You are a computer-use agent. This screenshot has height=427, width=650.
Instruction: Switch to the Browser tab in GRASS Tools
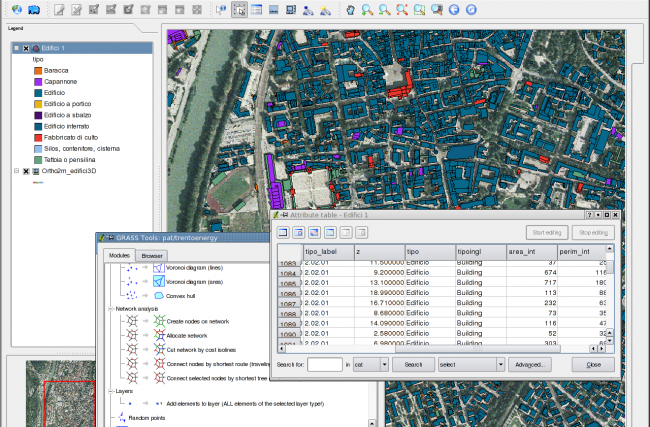[152, 256]
